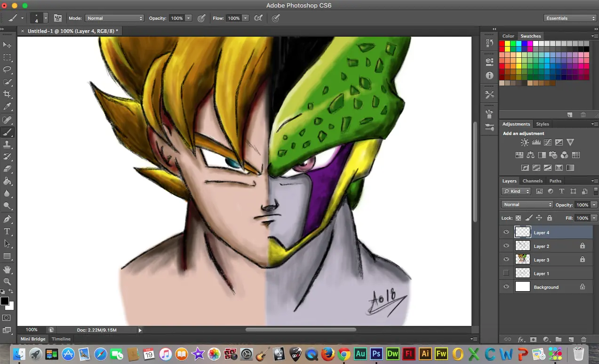This screenshot has height=364, width=599.
Task: Pick the pure red swatch
Action: tap(502, 44)
